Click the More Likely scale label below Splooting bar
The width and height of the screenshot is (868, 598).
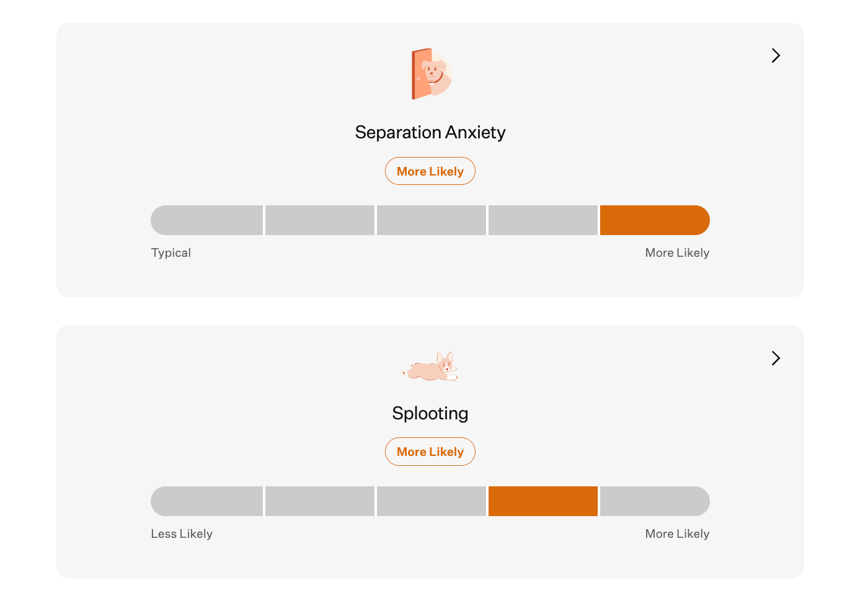(x=677, y=534)
